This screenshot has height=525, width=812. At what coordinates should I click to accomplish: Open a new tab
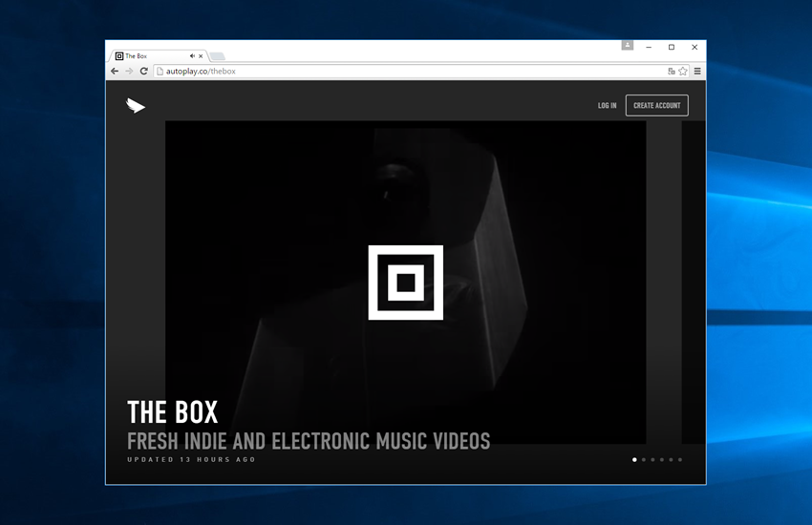point(218,56)
